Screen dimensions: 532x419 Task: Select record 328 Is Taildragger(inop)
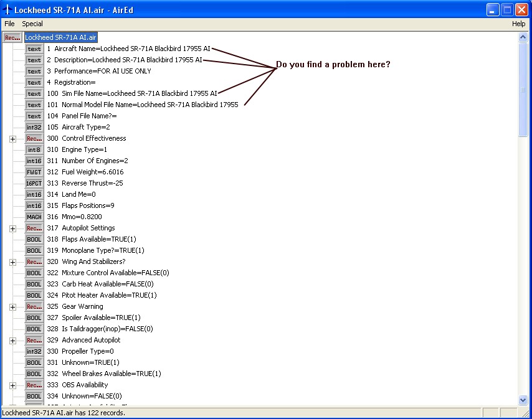coord(100,329)
